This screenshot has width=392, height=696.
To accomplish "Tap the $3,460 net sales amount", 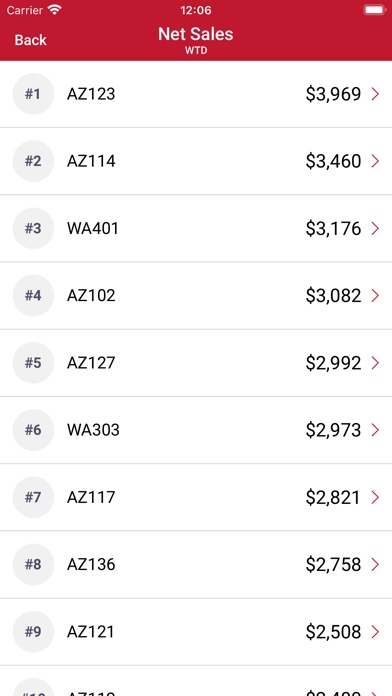I will [333, 161].
